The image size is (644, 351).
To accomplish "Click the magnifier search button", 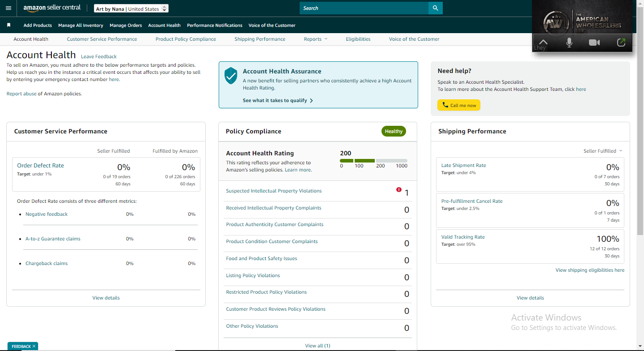I will click(435, 8).
